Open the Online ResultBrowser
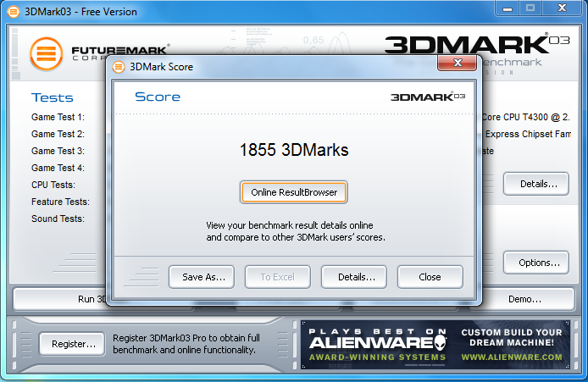 click(x=294, y=192)
